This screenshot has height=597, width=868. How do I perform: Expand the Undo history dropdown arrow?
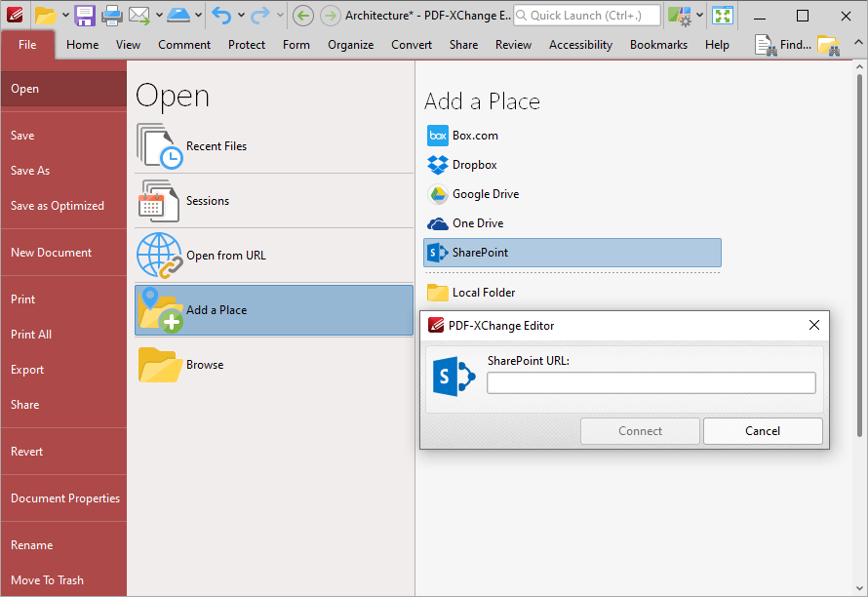[x=241, y=16]
